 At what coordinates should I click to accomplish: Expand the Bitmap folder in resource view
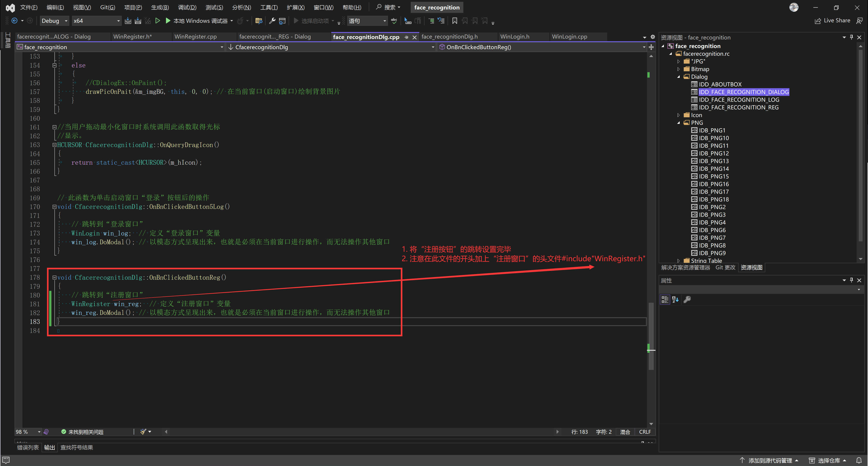click(x=679, y=69)
